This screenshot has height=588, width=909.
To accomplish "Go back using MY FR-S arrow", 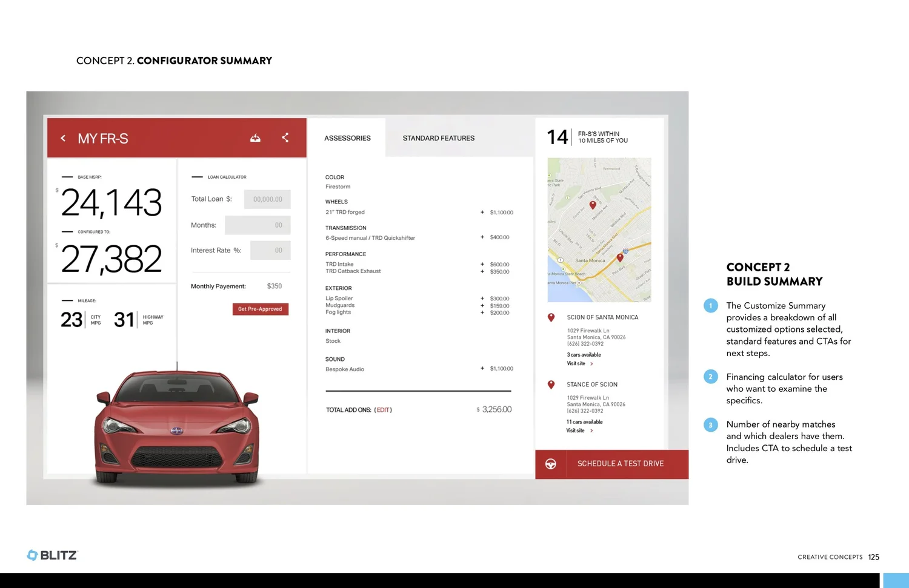I will point(63,138).
